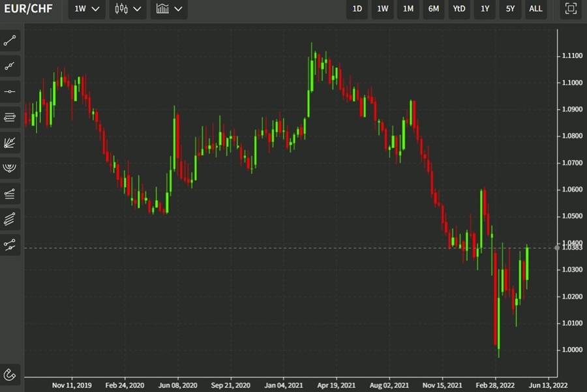The image size is (587, 392).
Task: Click the Jun 08, 2020 date label
Action: (178, 385)
